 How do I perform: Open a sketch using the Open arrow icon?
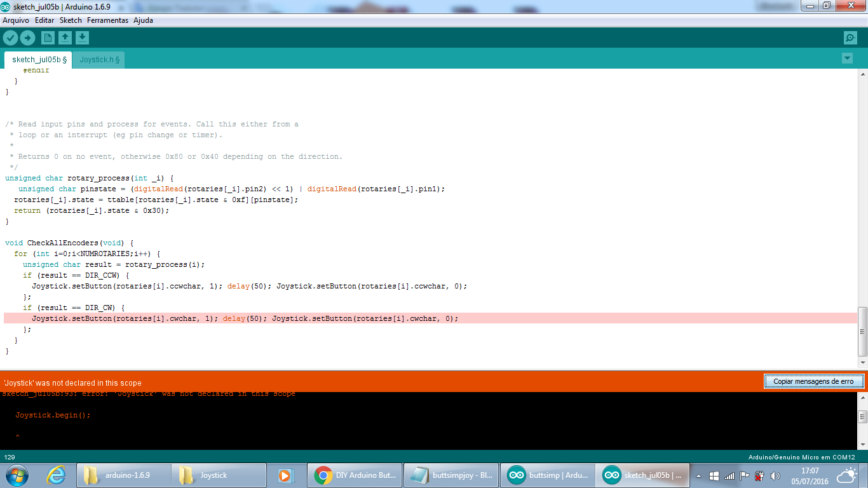(x=65, y=38)
